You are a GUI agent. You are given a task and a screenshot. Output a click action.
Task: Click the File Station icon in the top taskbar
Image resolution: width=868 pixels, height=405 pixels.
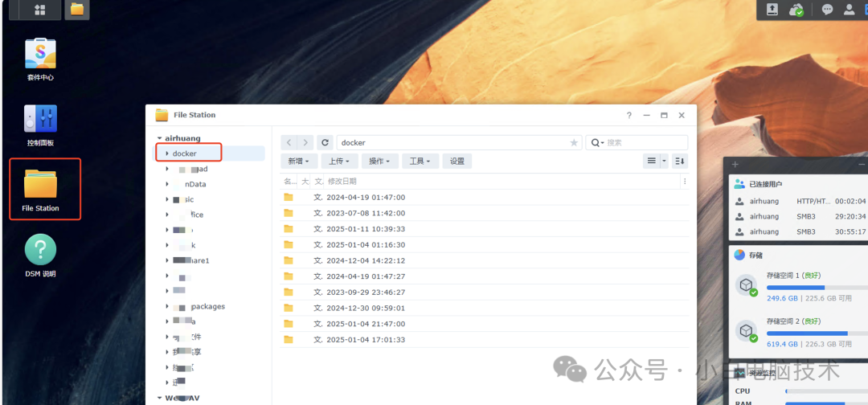click(x=77, y=10)
